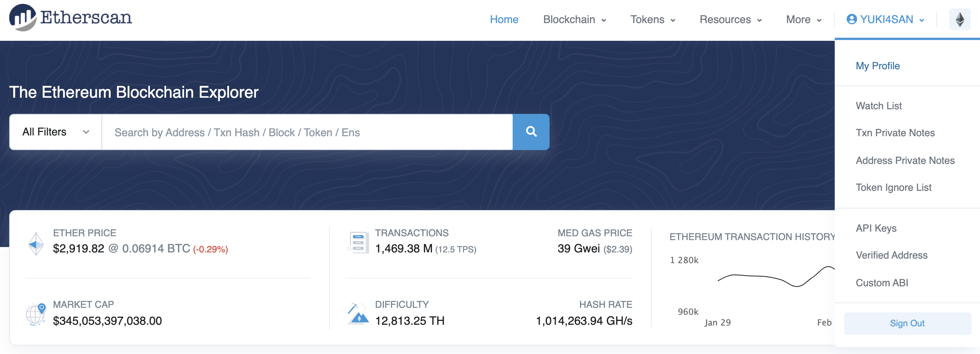Open Watch List from account menu
Screen dimensions: 980x354
pyautogui.click(x=879, y=106)
